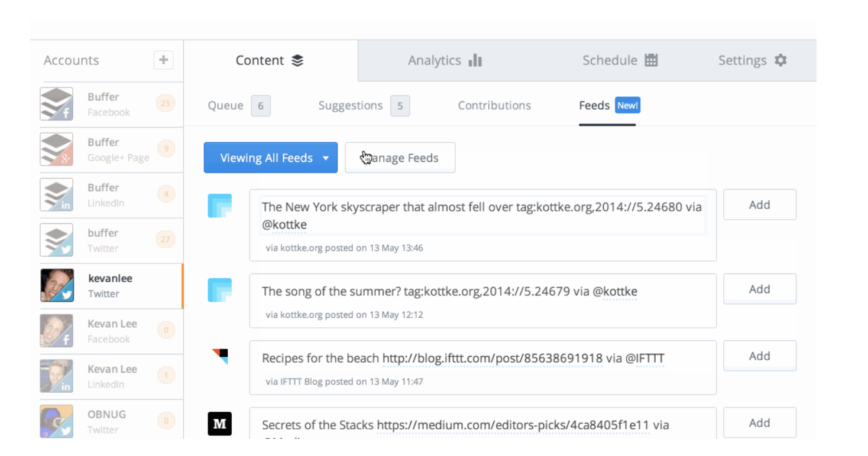The image size is (868, 456).
Task: Click the @kottke mention in summer song post
Action: tap(615, 291)
